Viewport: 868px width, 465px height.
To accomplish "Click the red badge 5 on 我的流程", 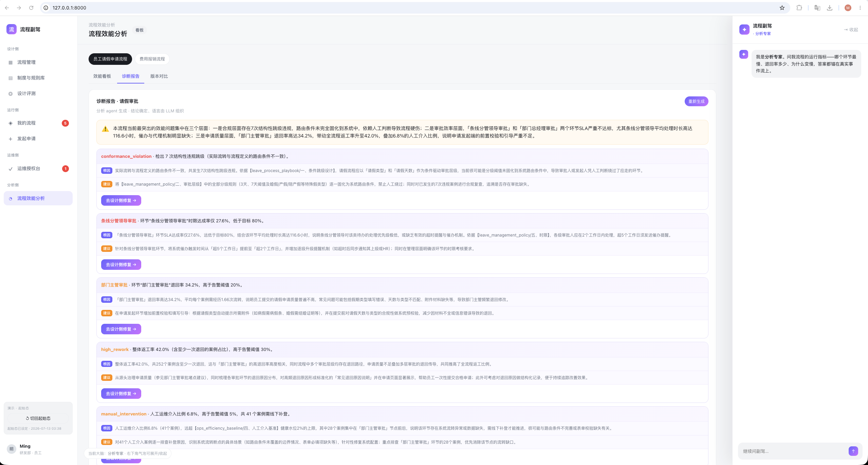I will click(66, 123).
